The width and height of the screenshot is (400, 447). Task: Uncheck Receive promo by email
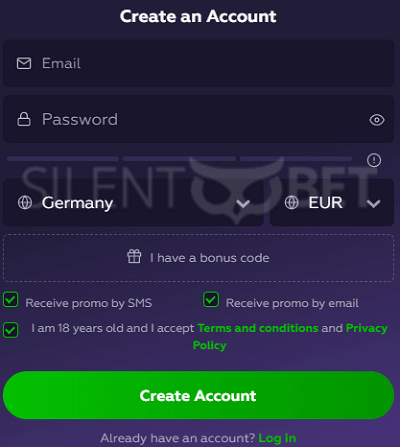[x=211, y=299]
